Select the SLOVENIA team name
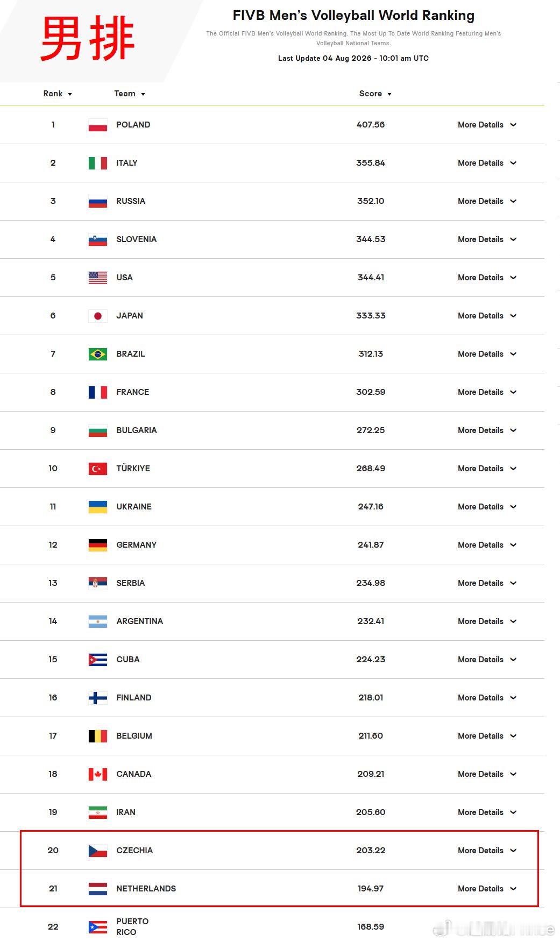This screenshot has height=942, width=560. pyautogui.click(x=137, y=239)
